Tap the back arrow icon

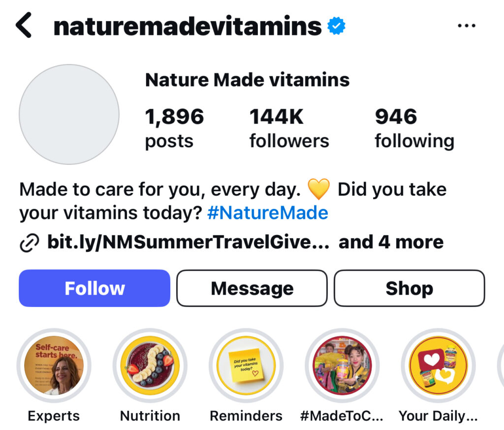tap(24, 26)
